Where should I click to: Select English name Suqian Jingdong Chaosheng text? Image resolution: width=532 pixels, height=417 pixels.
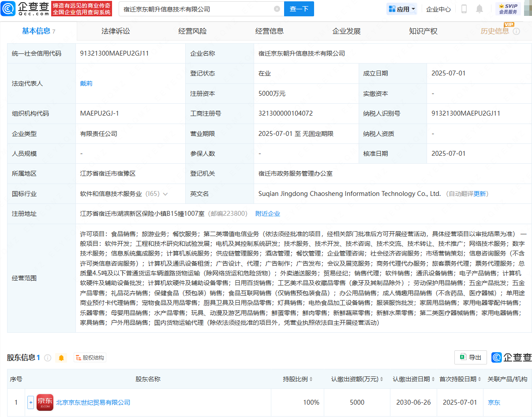pyautogui.click(x=349, y=194)
